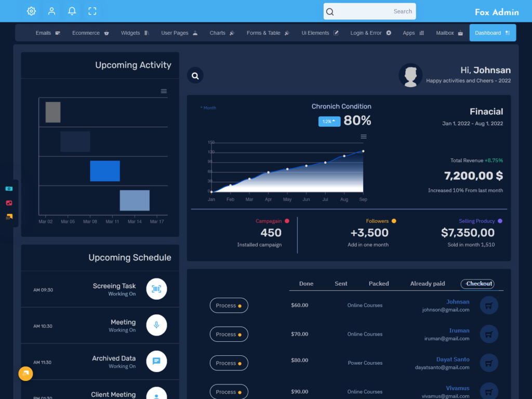Open notifications via the bell icon
The height and width of the screenshot is (399, 532).
click(x=72, y=10)
